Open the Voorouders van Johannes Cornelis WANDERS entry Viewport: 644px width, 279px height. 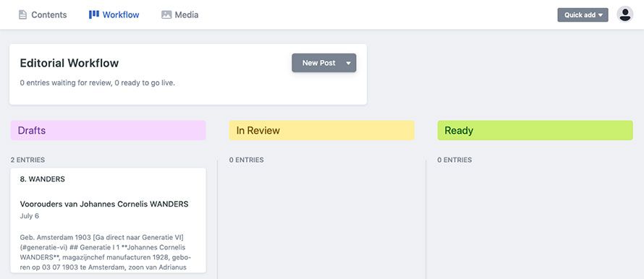(104, 204)
